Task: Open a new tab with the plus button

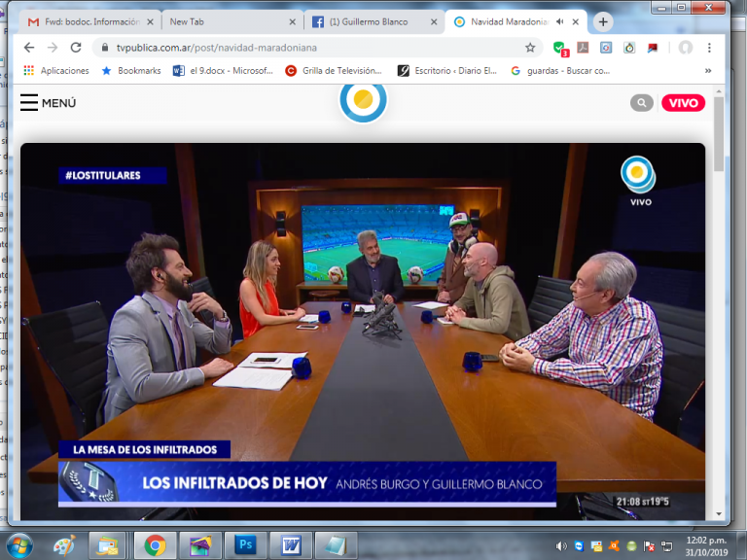Action: [603, 21]
